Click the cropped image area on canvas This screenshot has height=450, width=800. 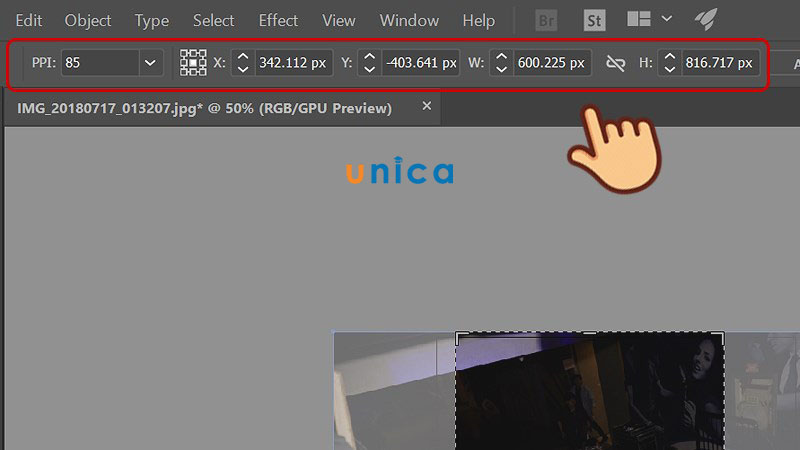[590, 393]
